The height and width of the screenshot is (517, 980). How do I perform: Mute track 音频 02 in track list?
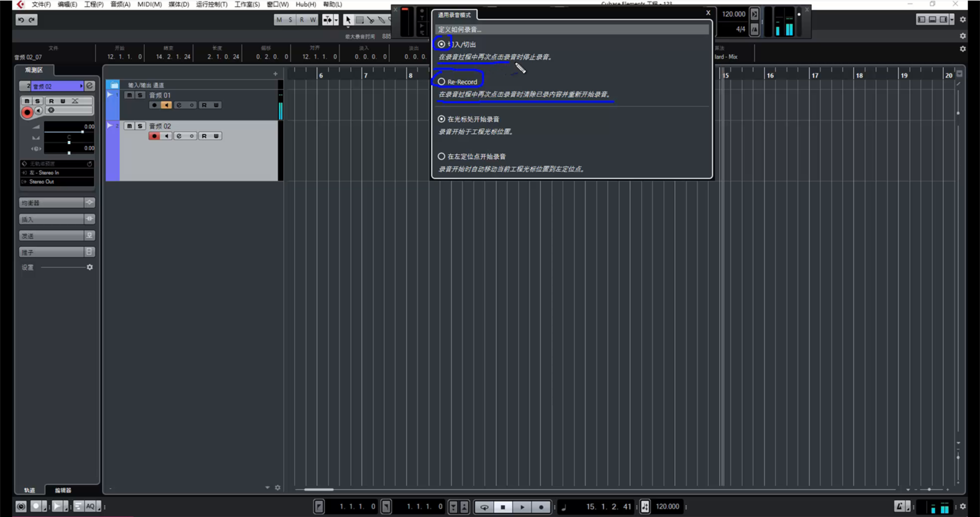[x=130, y=126]
